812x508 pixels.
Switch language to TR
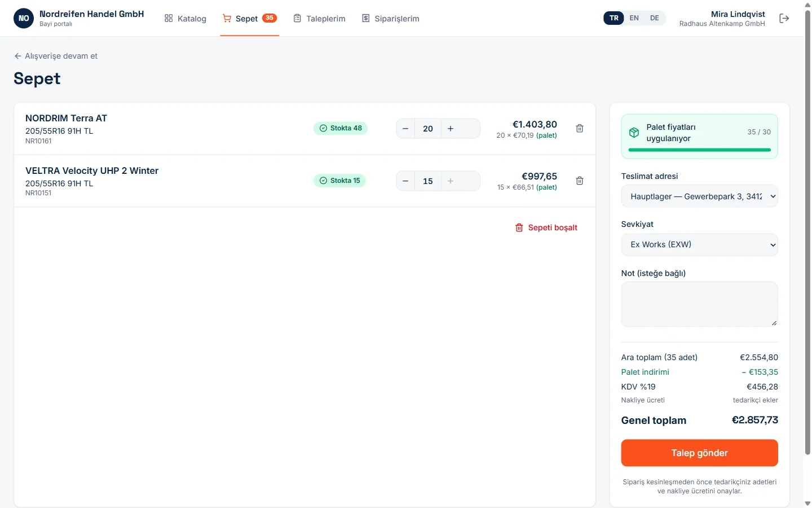[x=614, y=18]
